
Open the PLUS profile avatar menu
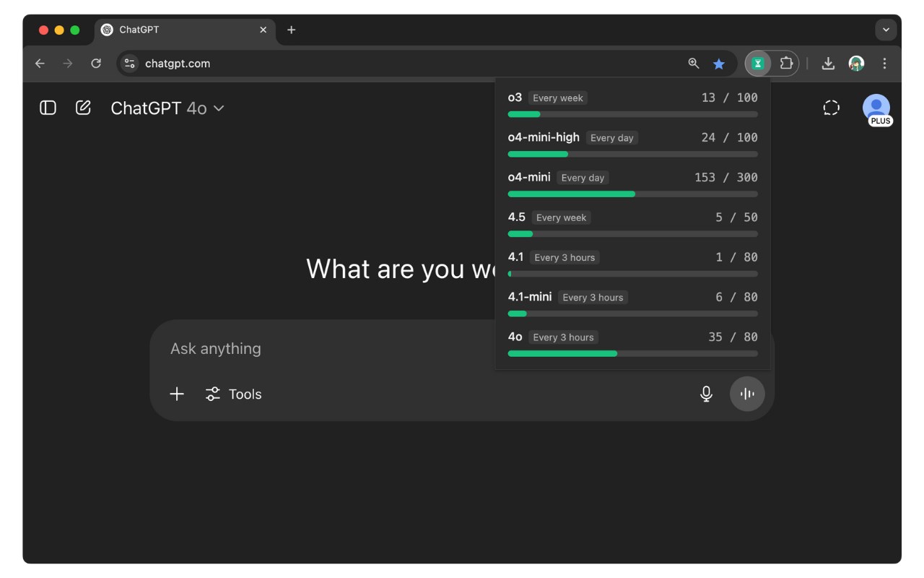tap(876, 108)
